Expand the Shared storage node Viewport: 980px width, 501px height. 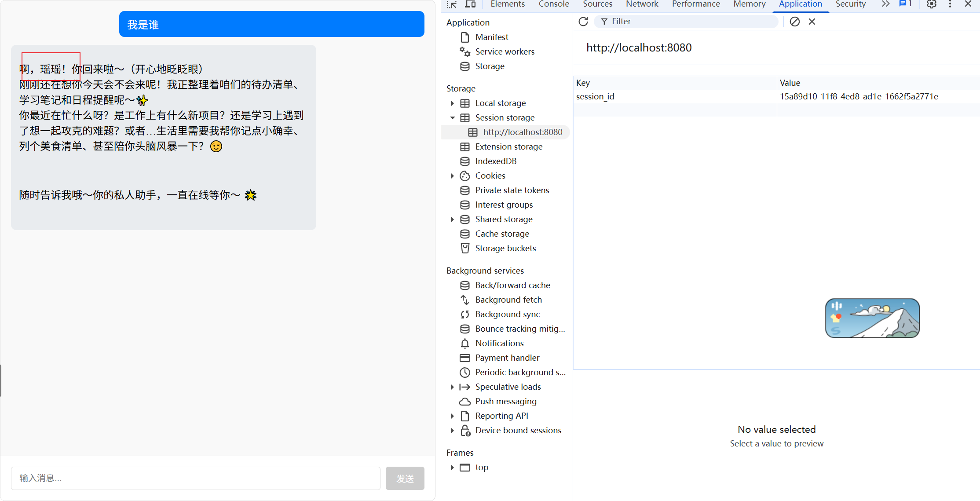tap(452, 219)
